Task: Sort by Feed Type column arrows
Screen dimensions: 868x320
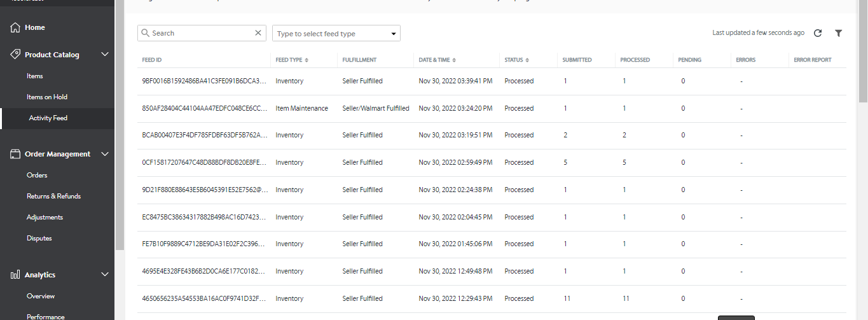Action: point(307,60)
